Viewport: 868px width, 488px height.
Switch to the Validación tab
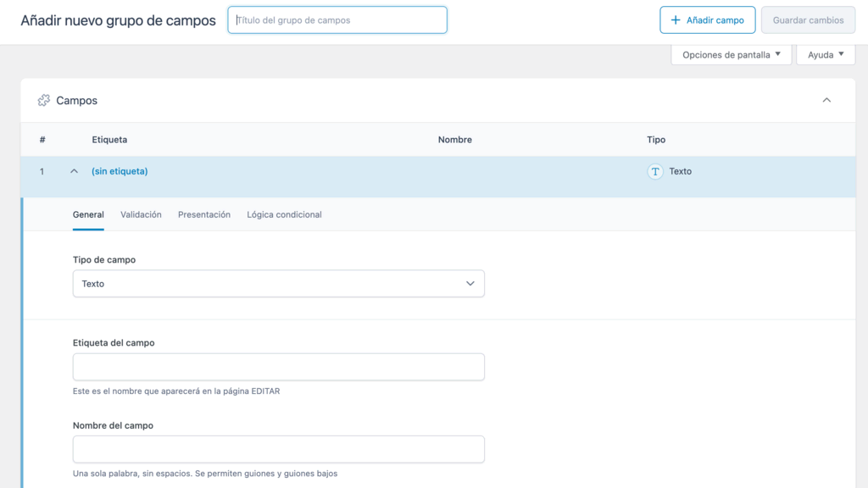pyautogui.click(x=141, y=215)
